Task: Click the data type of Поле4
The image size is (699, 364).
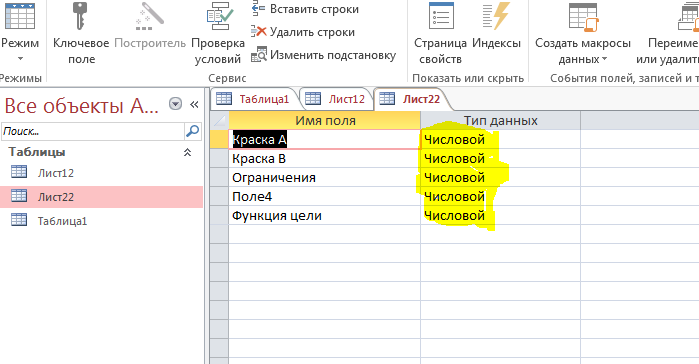Action: point(500,196)
